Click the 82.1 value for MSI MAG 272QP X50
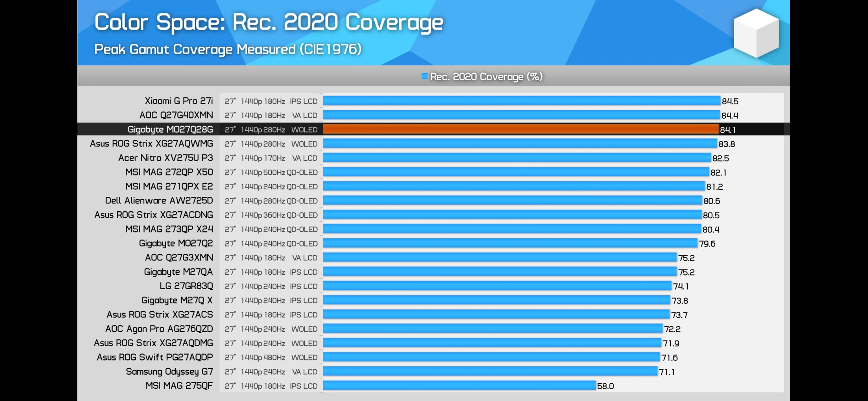This screenshot has height=401, width=868. pos(718,173)
